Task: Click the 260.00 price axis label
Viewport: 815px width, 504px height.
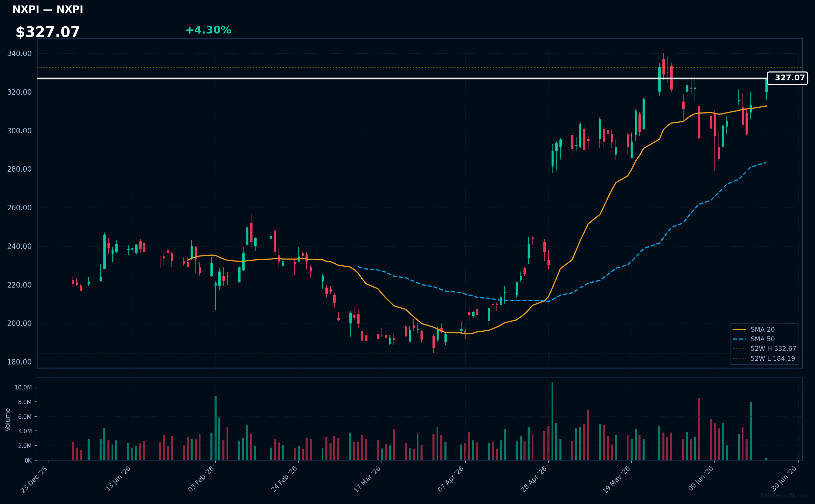Action: [20, 208]
